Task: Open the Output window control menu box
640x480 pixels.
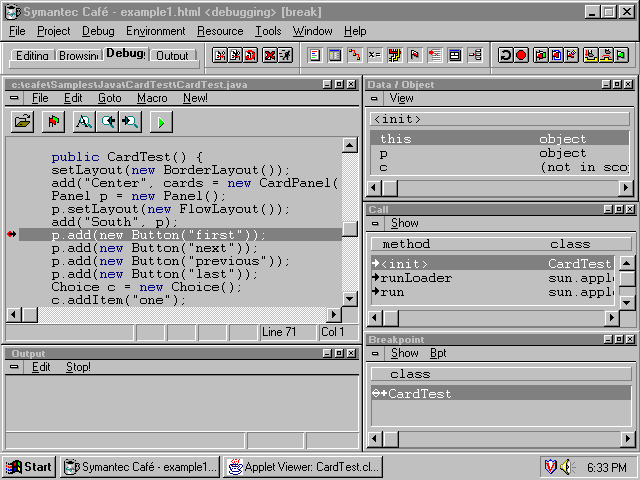Action: click(14, 367)
